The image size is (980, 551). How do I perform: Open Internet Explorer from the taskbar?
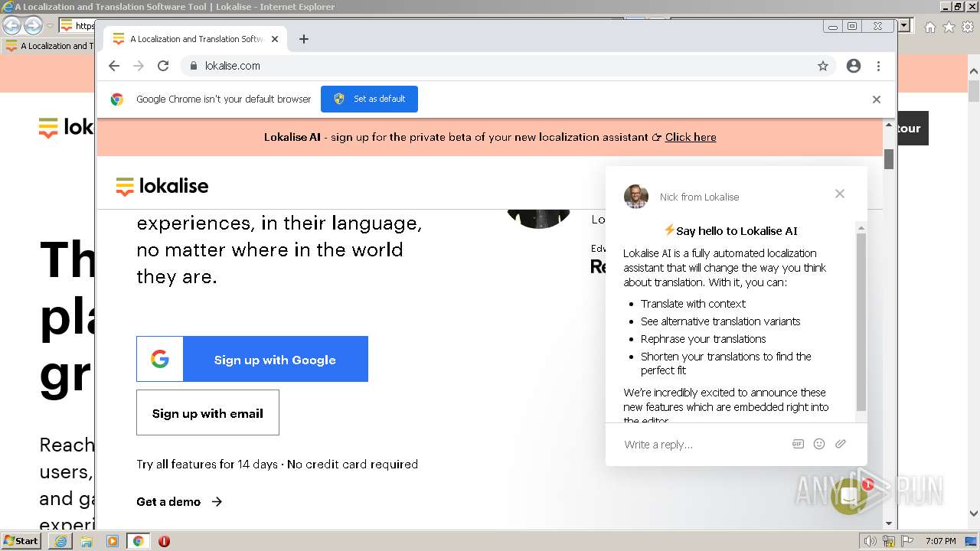point(60,541)
